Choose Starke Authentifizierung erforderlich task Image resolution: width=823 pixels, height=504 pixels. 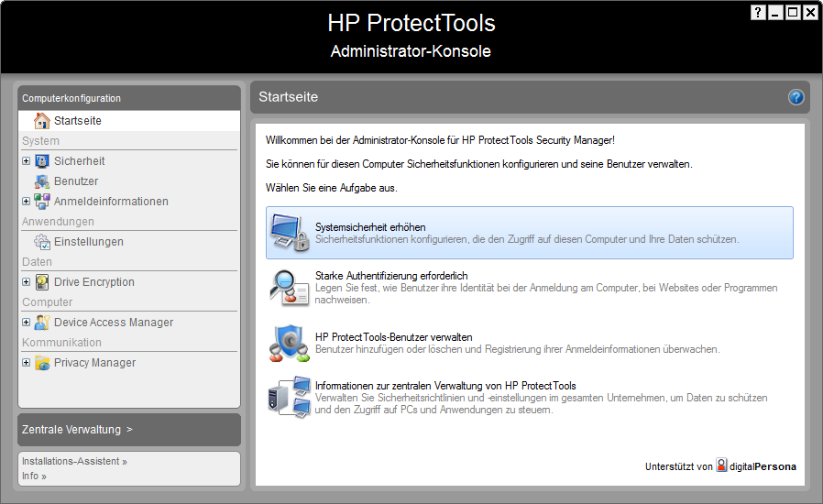pyautogui.click(x=530, y=287)
